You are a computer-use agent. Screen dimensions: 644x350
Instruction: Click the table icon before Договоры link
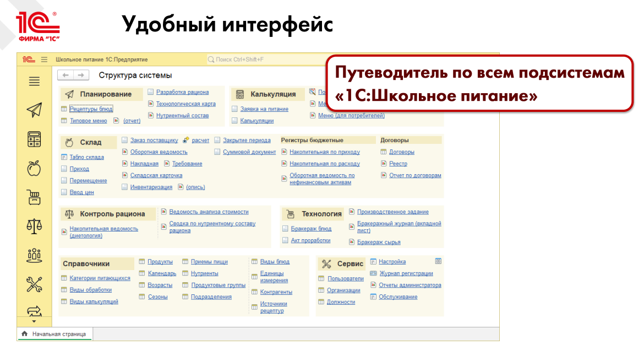(x=384, y=152)
